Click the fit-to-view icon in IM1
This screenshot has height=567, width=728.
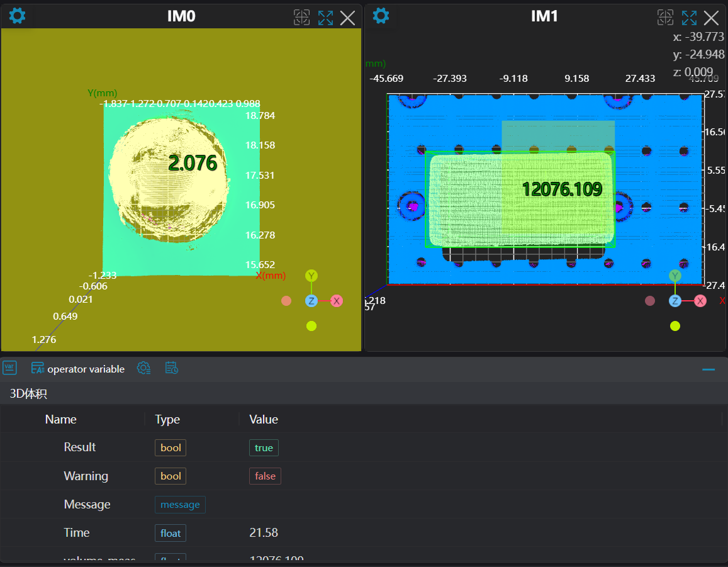click(666, 18)
